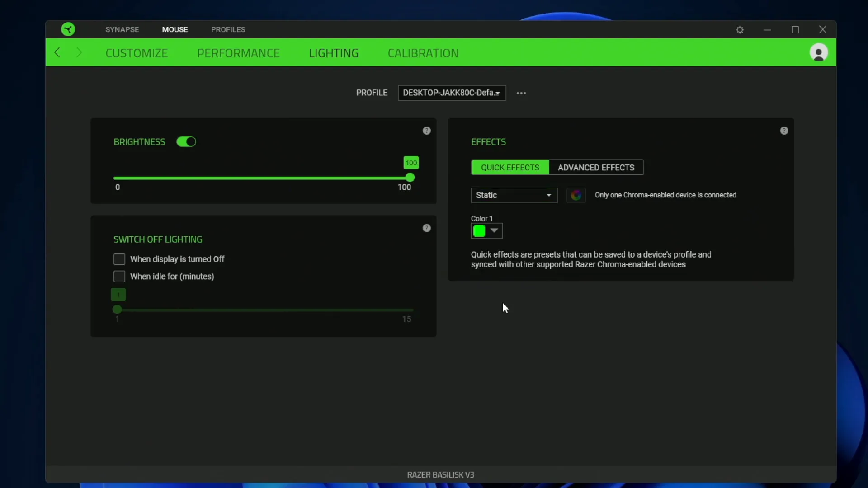
Task: Click the brightness slider handle
Action: point(410,178)
